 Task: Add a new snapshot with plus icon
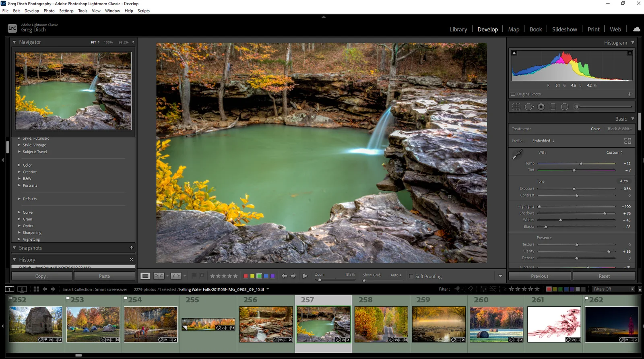131,248
